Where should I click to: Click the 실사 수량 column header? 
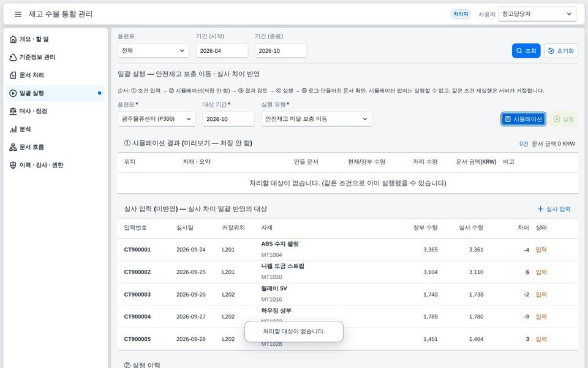point(471,228)
